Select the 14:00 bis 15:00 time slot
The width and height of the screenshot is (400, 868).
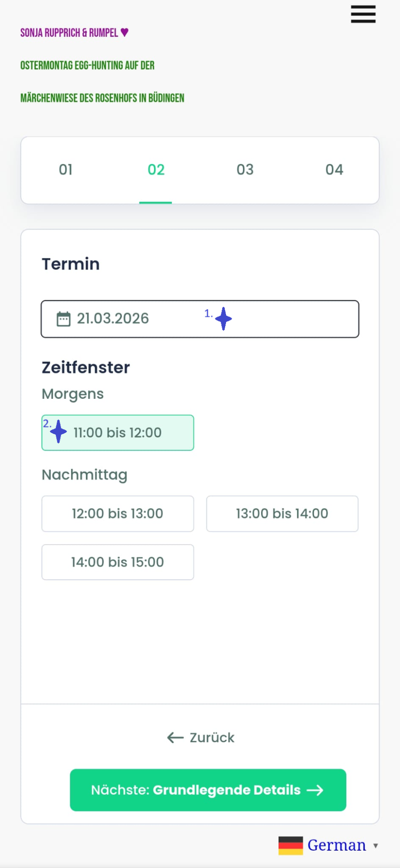118,562
